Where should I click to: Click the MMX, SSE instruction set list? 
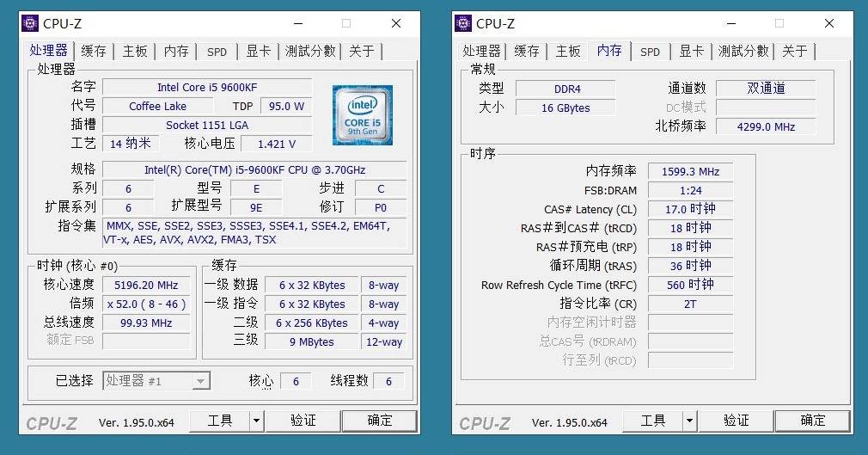[x=254, y=233]
